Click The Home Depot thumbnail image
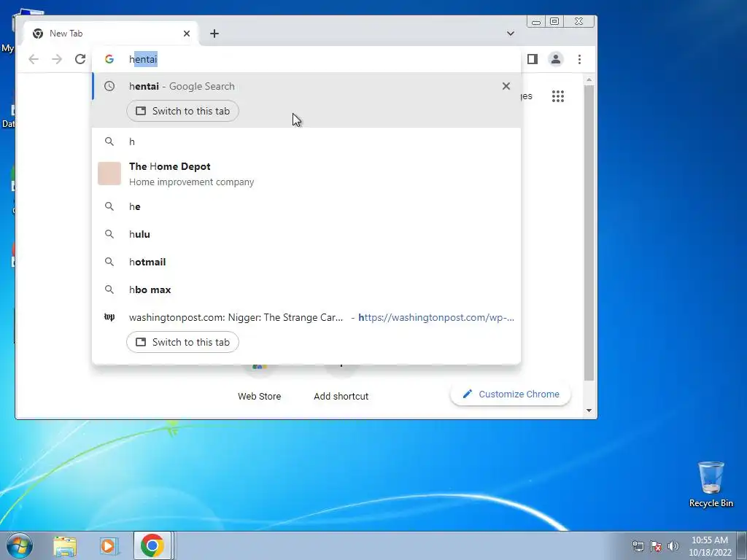The width and height of the screenshot is (747, 560). point(109,174)
